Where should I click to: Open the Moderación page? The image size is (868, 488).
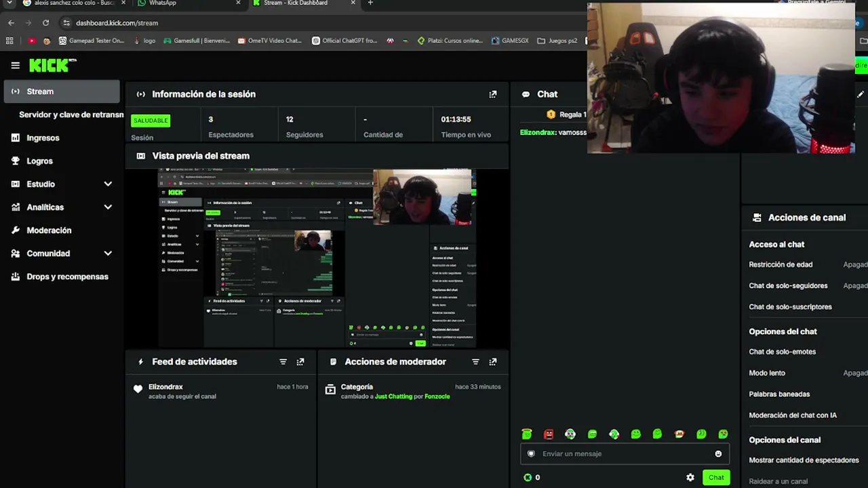coord(49,230)
